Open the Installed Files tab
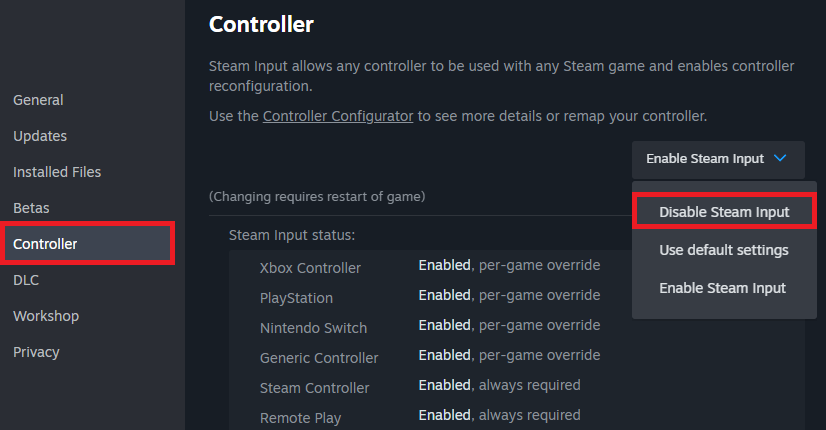 [57, 172]
